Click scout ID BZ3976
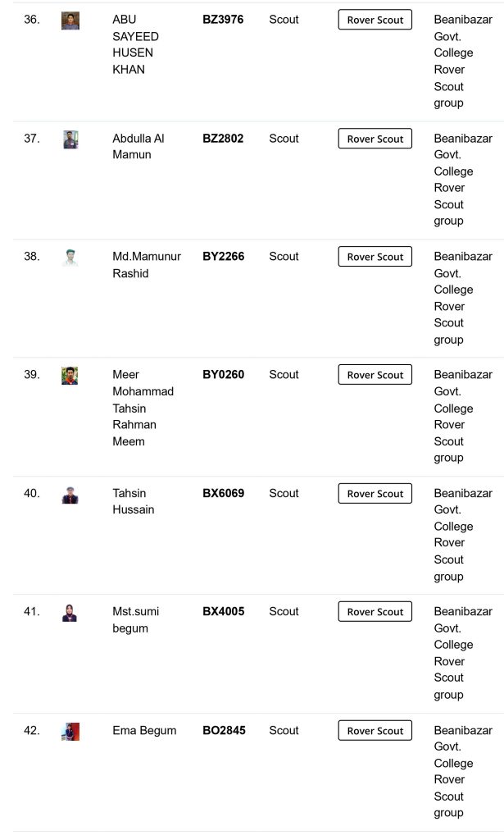This screenshot has height=840, width=504. point(223,20)
